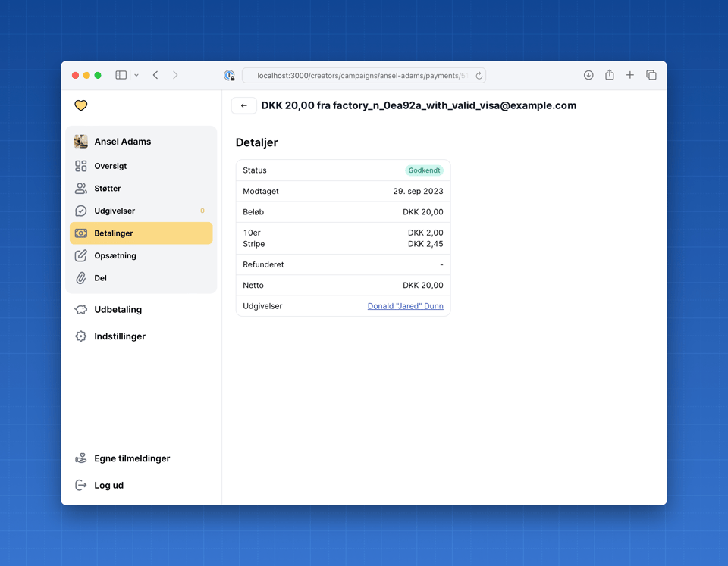Click Ansel Adams avatar thumbnail
728x566 pixels.
click(x=81, y=142)
